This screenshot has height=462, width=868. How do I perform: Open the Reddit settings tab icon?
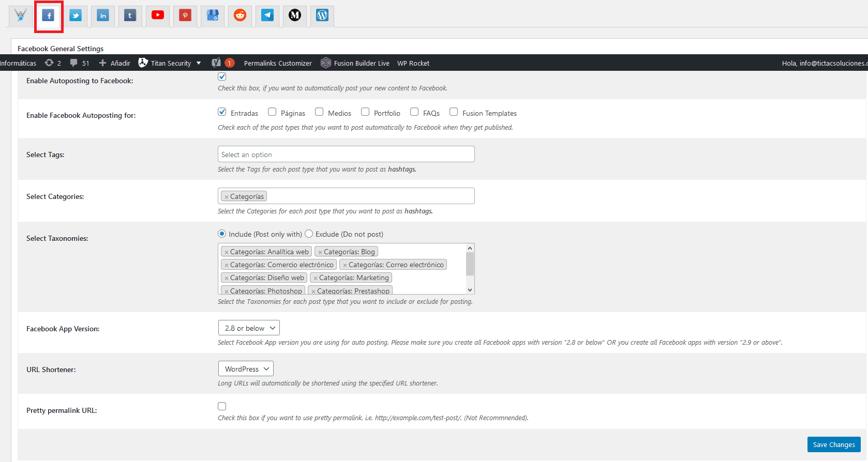240,16
